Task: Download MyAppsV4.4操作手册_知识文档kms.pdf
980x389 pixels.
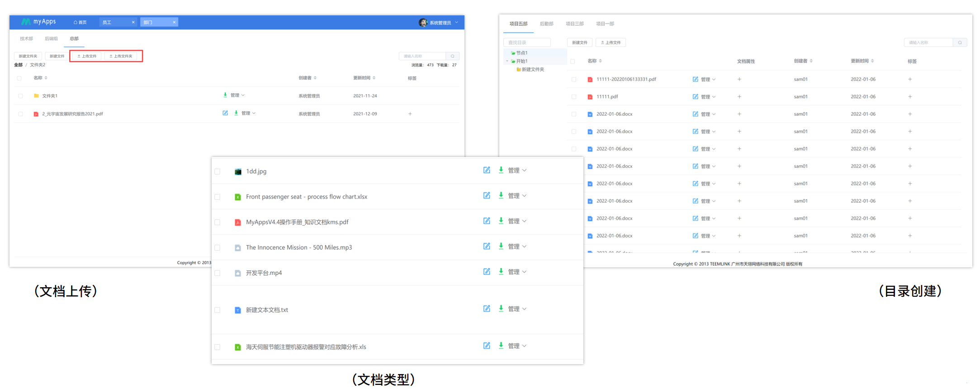Action: (501, 221)
